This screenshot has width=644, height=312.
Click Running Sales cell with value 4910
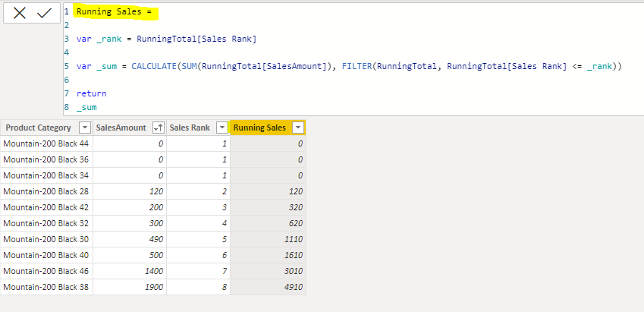(x=269, y=287)
